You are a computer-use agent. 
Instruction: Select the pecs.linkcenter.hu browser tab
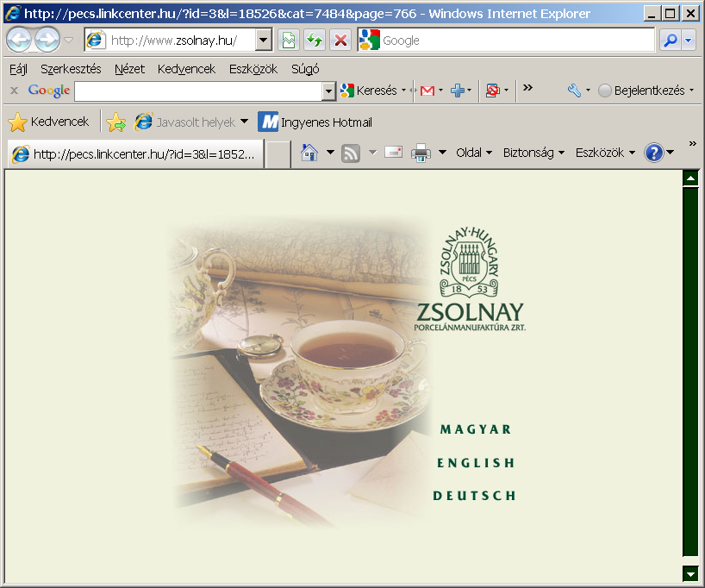(135, 154)
